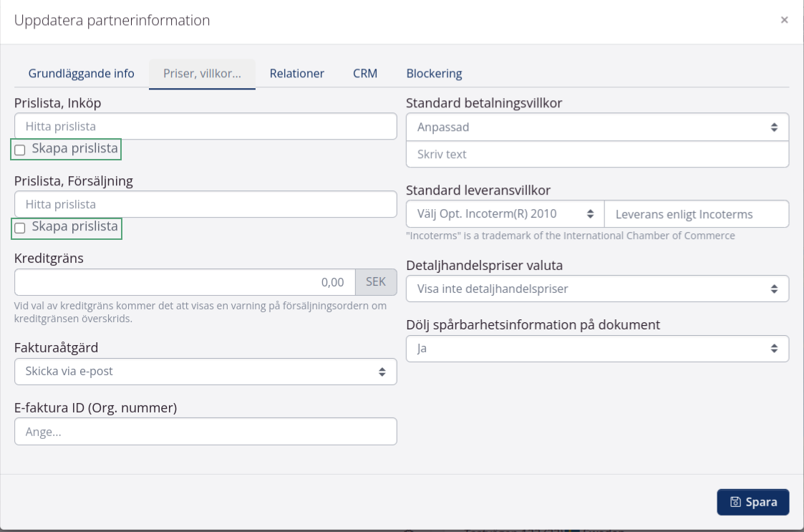Click the Kreditgräns amount field
Screen dimensions: 804x532
(185, 282)
